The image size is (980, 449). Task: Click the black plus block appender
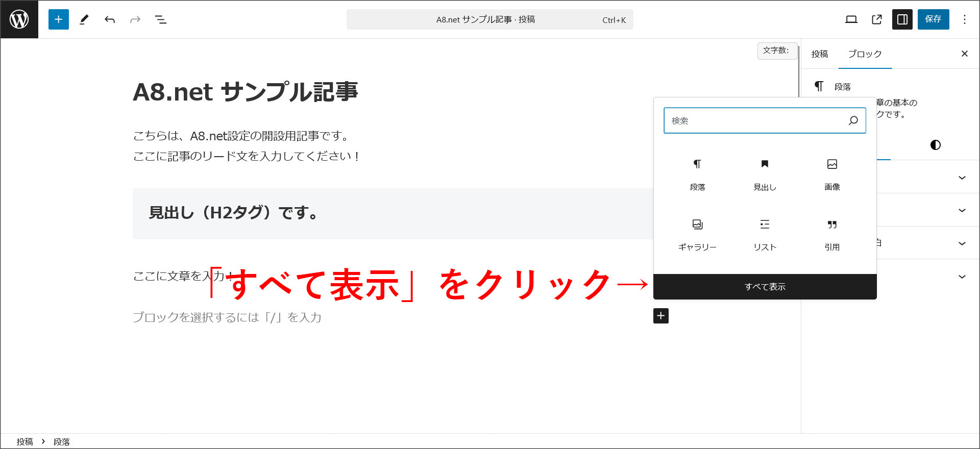coord(661,316)
